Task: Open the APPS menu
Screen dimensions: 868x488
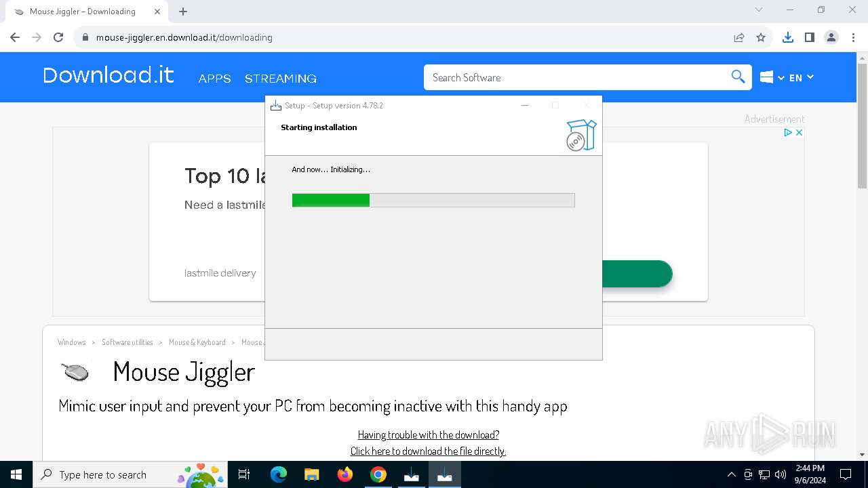Action: tap(214, 79)
